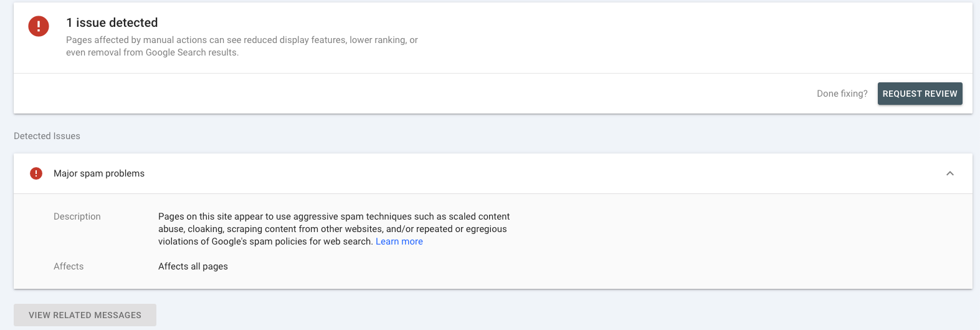Viewport: 980px width, 330px height.
Task: Click the Detected Issues section label
Action: pyautogui.click(x=47, y=136)
